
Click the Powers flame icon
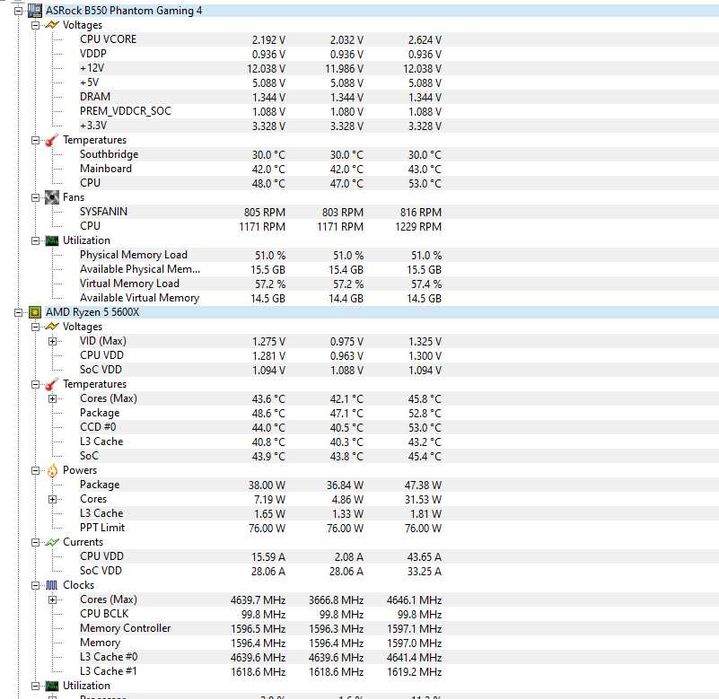(52, 470)
